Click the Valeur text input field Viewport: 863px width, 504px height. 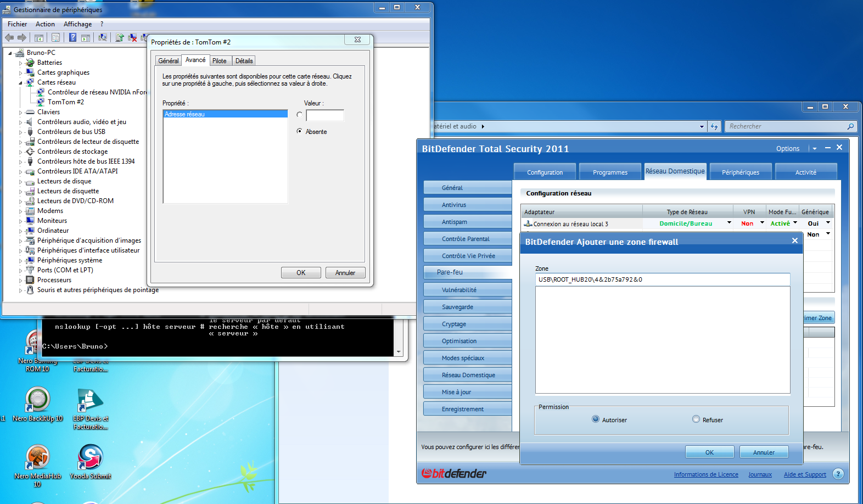pyautogui.click(x=325, y=115)
